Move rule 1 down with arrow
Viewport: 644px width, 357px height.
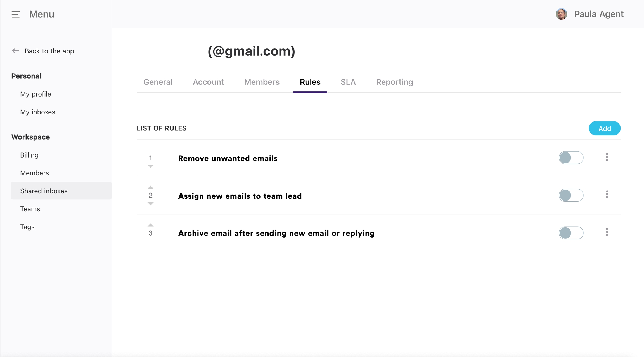click(x=150, y=166)
